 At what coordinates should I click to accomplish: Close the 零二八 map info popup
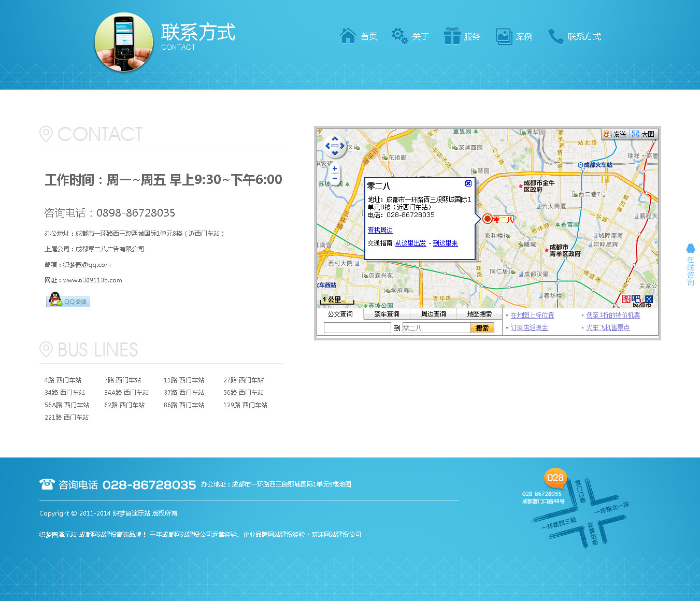[468, 183]
